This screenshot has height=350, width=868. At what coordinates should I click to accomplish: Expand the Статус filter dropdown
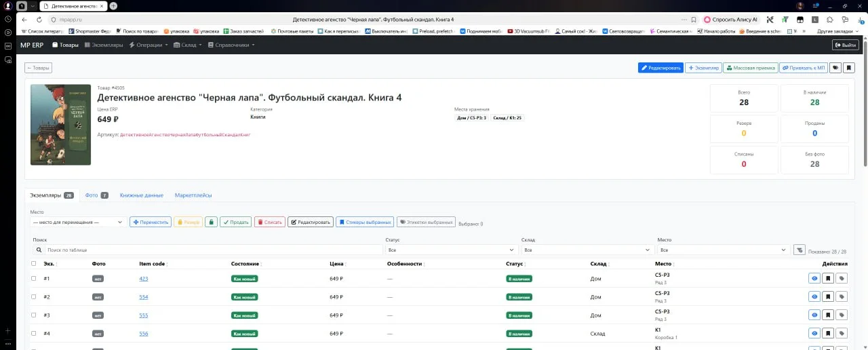point(450,250)
